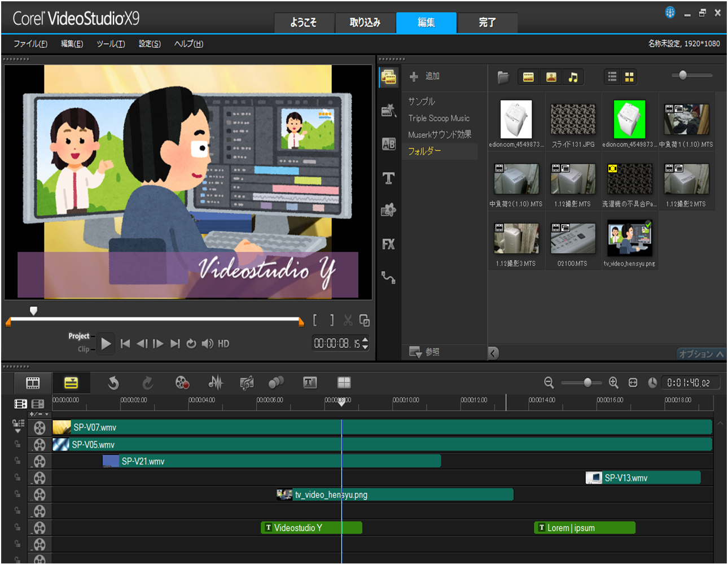
Task: Click the Redo arrow in timeline toolbar
Action: pyautogui.click(x=148, y=383)
